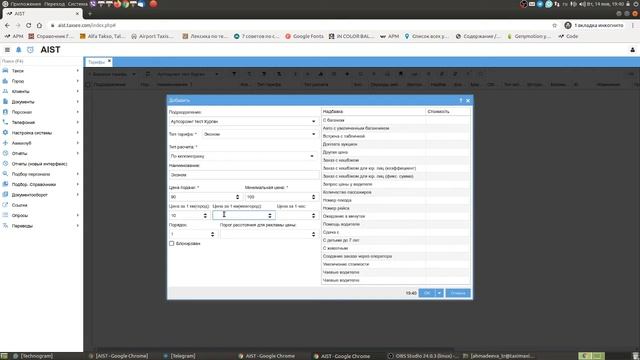
Task: Open the hamburger menu next to AIST logo
Action: [7, 50]
